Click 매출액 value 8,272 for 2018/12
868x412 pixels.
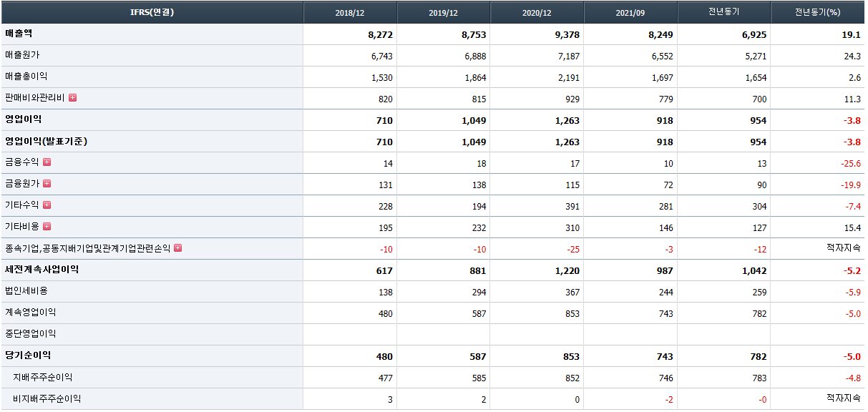[x=380, y=34]
